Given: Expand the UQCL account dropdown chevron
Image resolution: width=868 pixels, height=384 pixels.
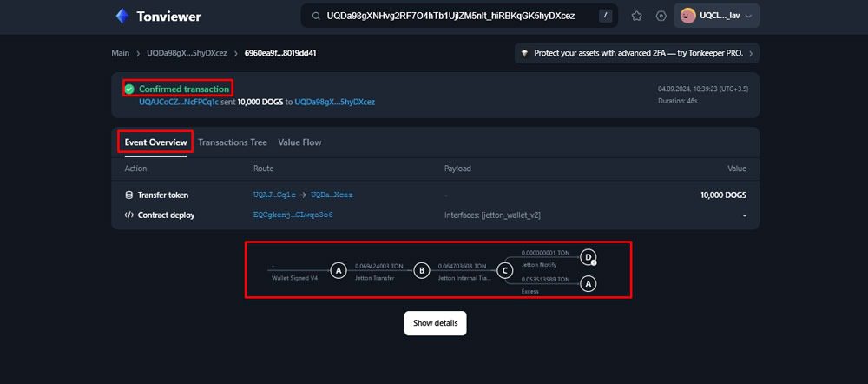Looking at the screenshot, I should [x=748, y=16].
